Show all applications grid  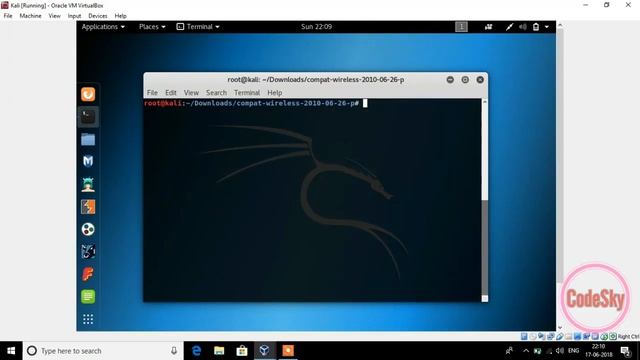[x=88, y=319]
